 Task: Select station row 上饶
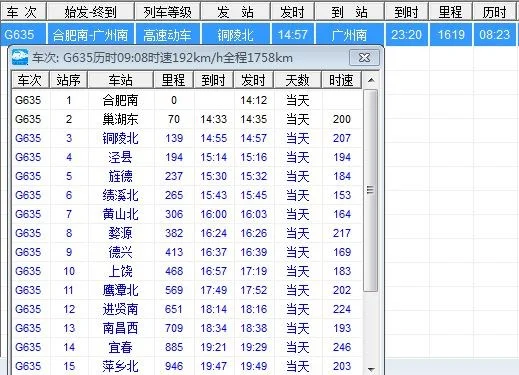click(187, 271)
